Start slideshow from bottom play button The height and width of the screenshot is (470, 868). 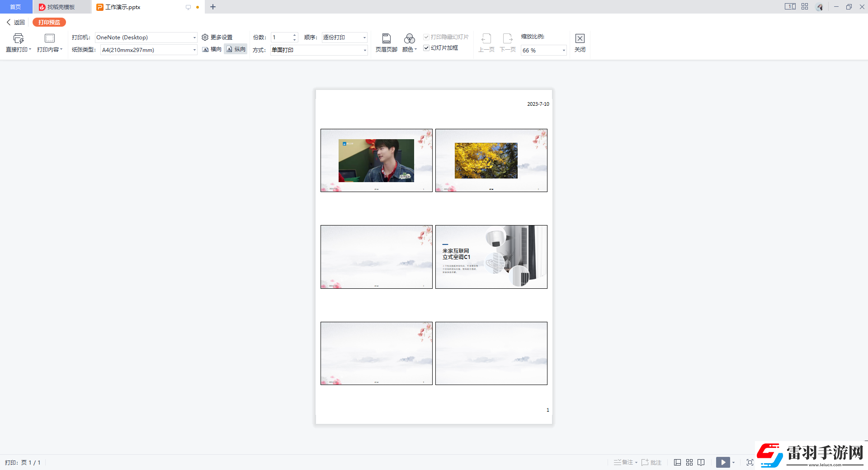tap(722, 462)
